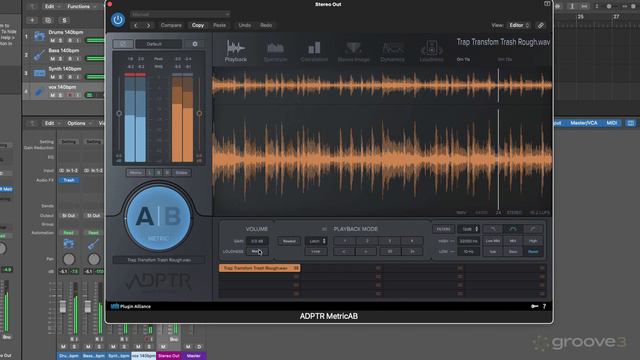
Task: Click the Loop button
Action: click(316, 252)
